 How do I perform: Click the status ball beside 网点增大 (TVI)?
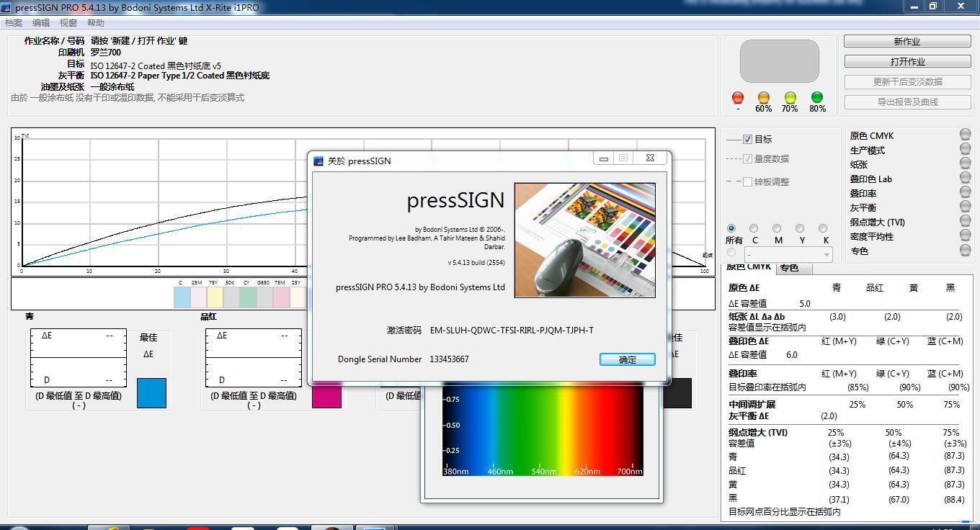pos(965,221)
